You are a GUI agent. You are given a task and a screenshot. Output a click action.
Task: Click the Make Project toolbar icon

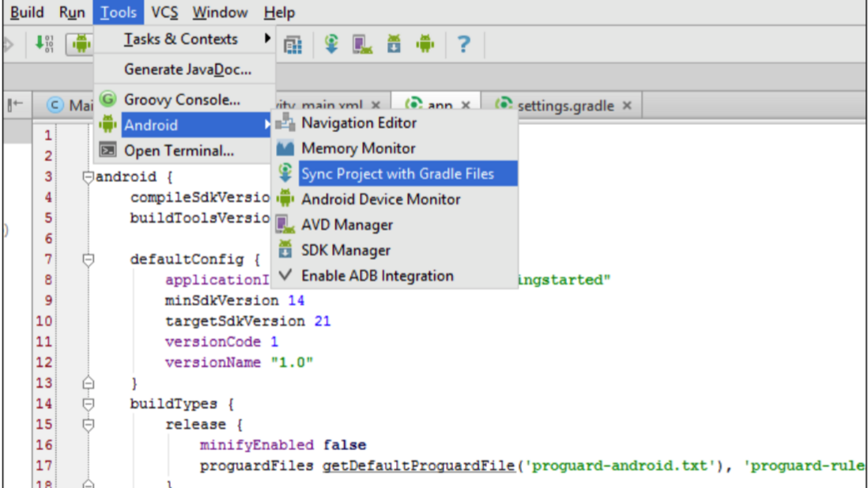pos(44,44)
